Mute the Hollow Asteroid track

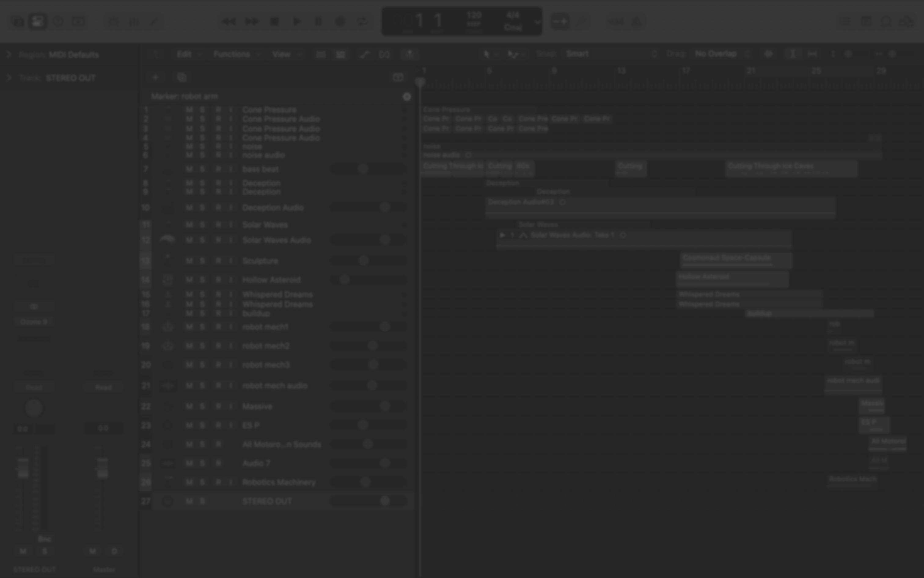pos(189,280)
